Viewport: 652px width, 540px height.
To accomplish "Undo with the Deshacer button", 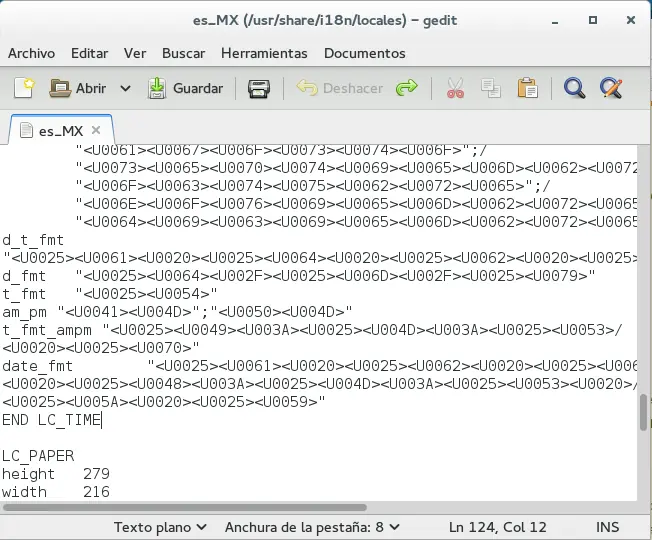I will click(339, 88).
